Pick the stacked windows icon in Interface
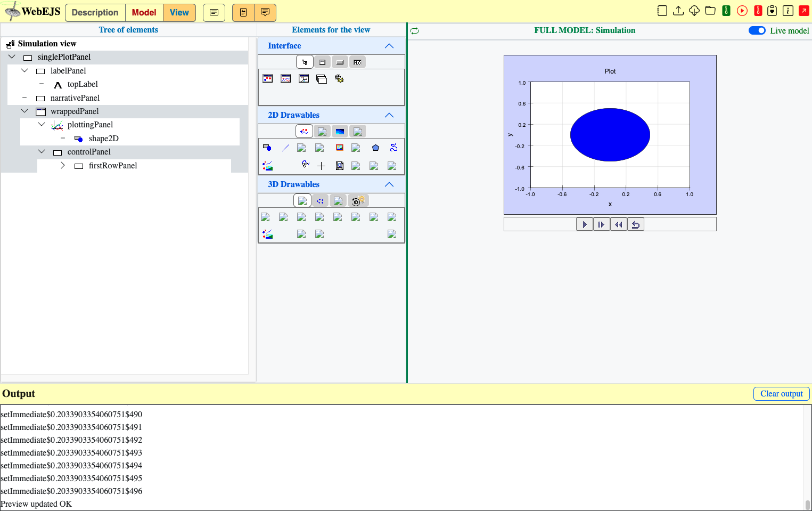 (x=321, y=78)
